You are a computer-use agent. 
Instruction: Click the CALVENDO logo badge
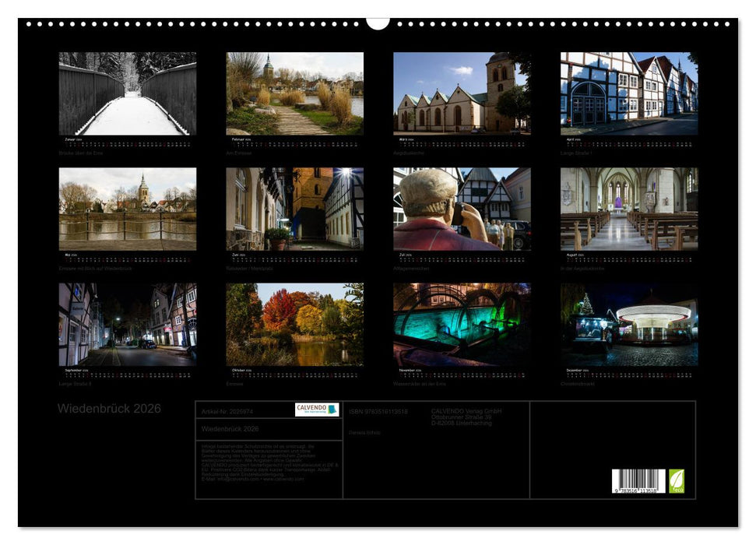(x=317, y=410)
